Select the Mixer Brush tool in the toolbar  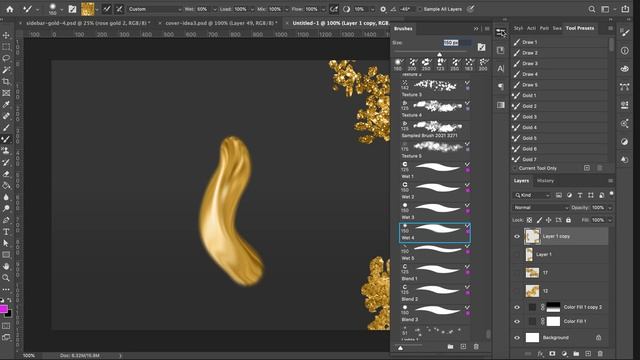pyautogui.click(x=6, y=139)
